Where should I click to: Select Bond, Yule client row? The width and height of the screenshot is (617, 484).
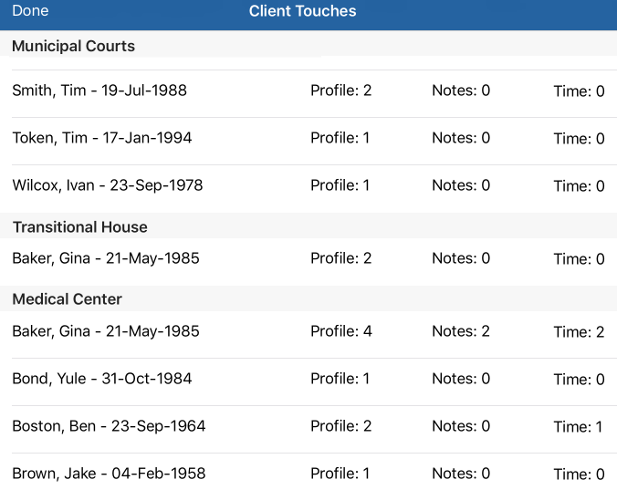tap(102, 378)
